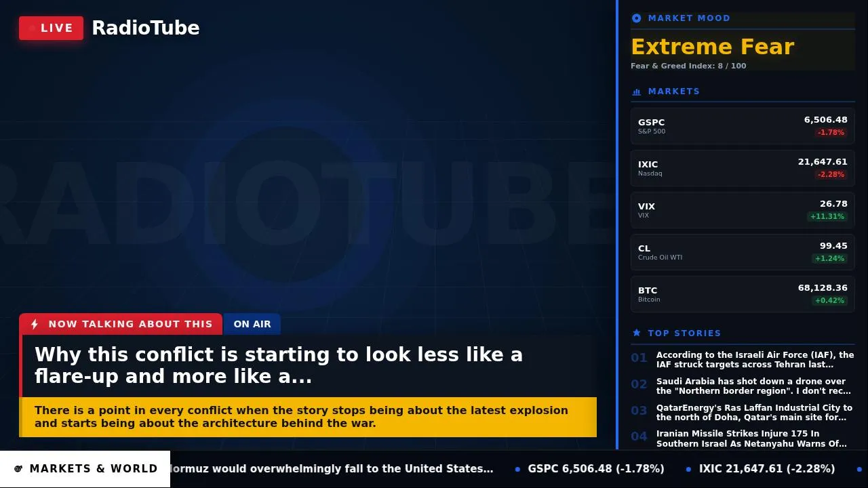Click the 21,647.61 IXIC price value
This screenshot has height=488, width=868.
[823, 162]
